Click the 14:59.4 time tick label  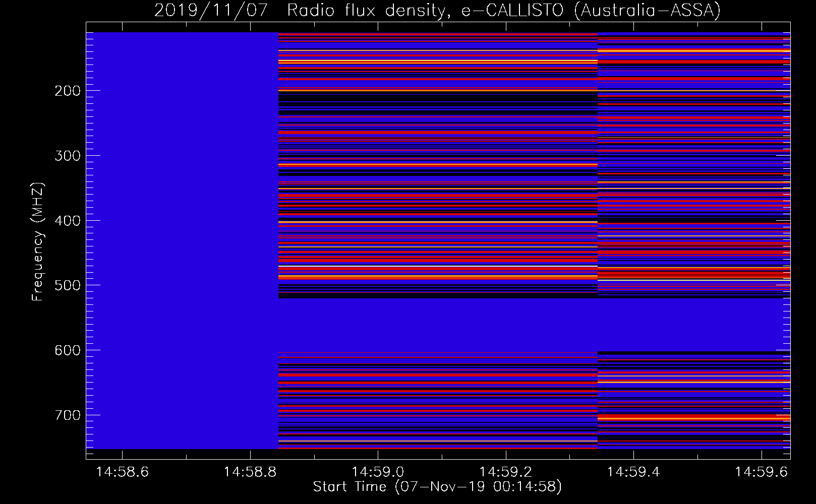(x=633, y=472)
